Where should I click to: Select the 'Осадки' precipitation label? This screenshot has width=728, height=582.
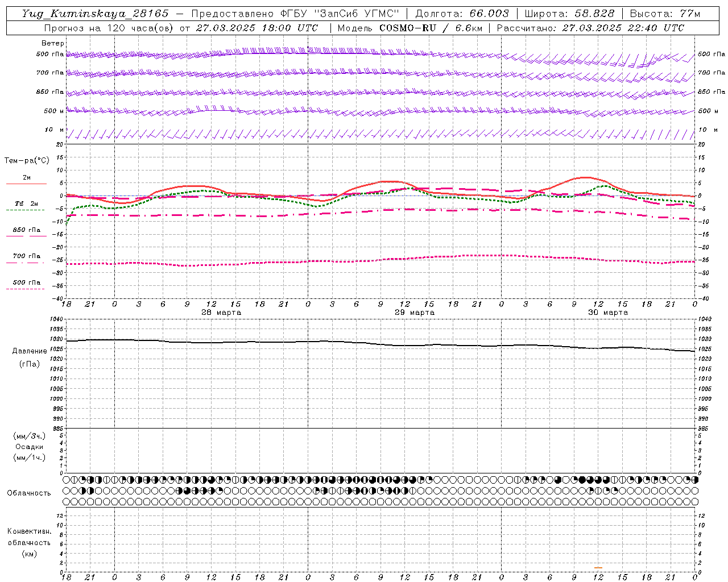(x=30, y=447)
